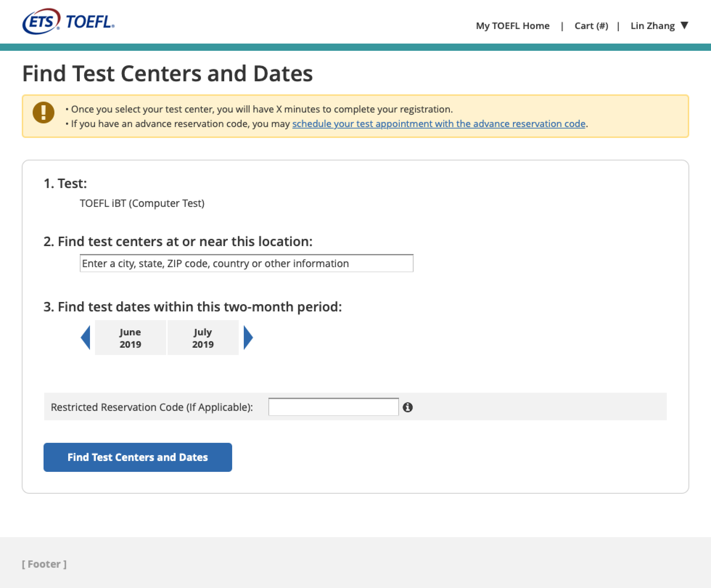Click the Footer placeholder text

44,564
